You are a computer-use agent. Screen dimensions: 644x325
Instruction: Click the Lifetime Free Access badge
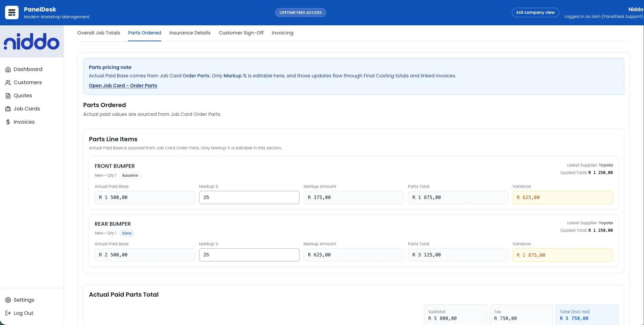[300, 12]
